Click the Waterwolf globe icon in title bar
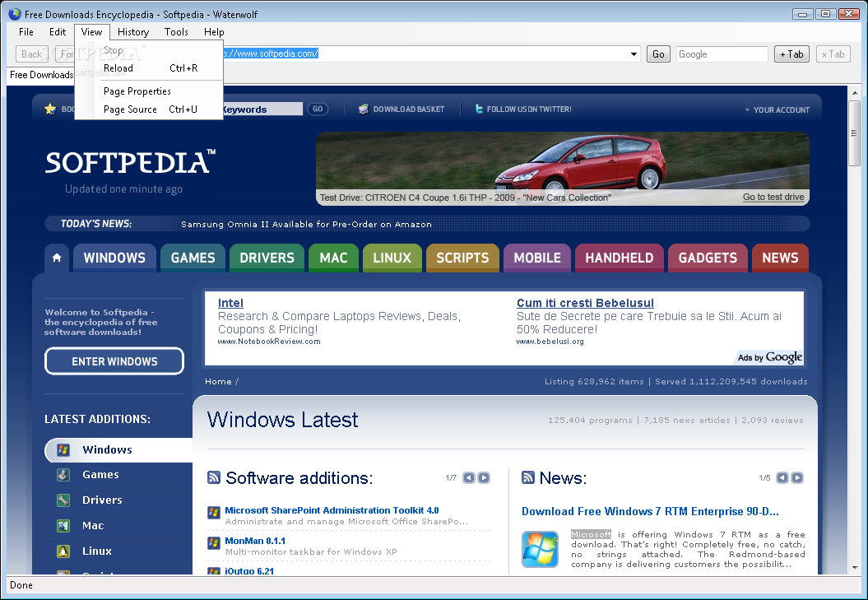The width and height of the screenshot is (868, 600). click(x=14, y=14)
